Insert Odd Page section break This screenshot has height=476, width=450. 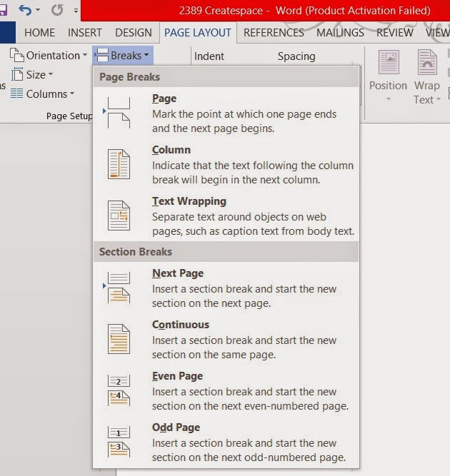[x=226, y=442]
